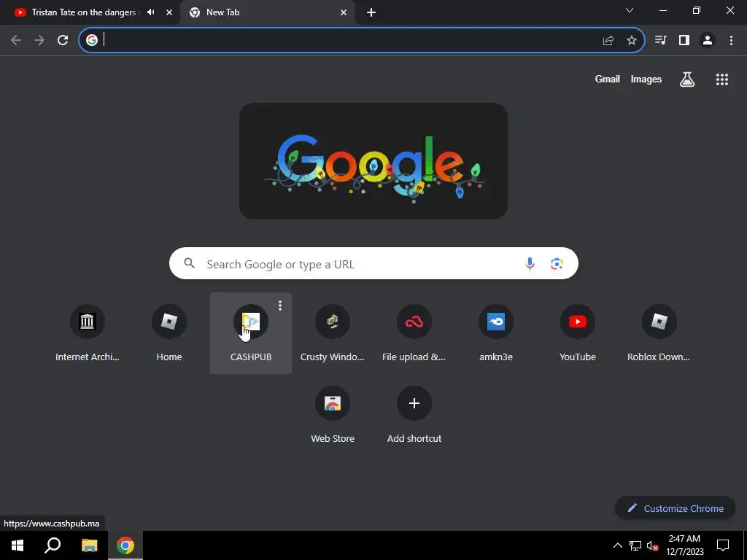Open Search Labs flask icon
The image size is (747, 560).
[687, 79]
